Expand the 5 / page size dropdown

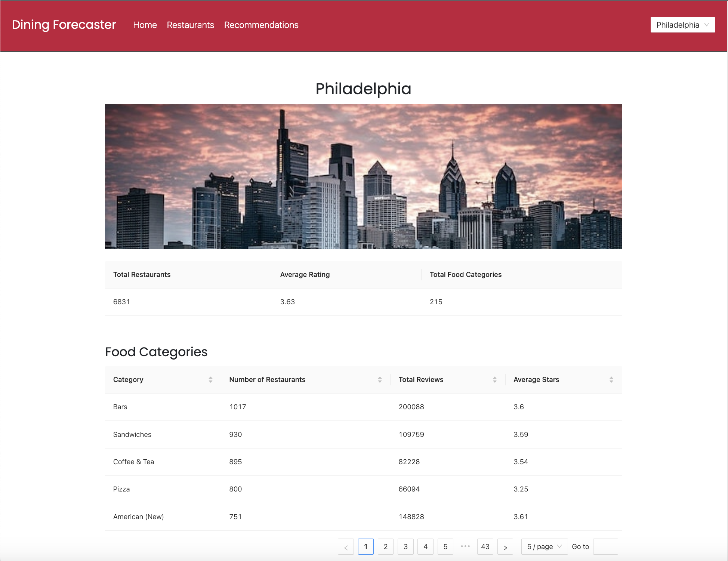point(544,547)
